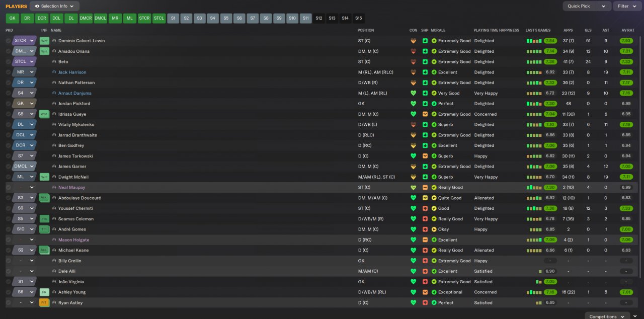Click Abdoulaye Doucouré's Quite Good morale icon
Screen dimensions: 644x319
point(434,198)
